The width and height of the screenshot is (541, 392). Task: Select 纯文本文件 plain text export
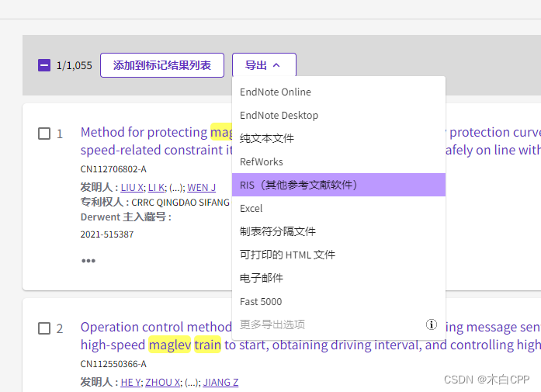(338, 139)
